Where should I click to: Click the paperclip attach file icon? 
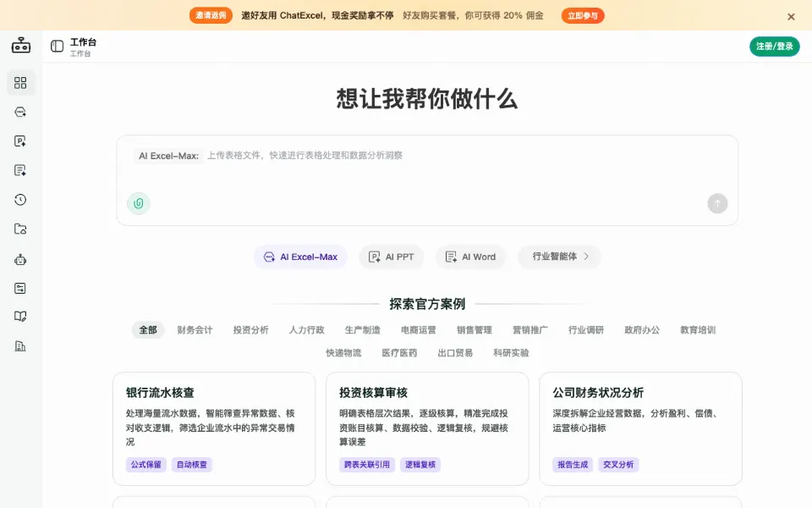click(138, 203)
